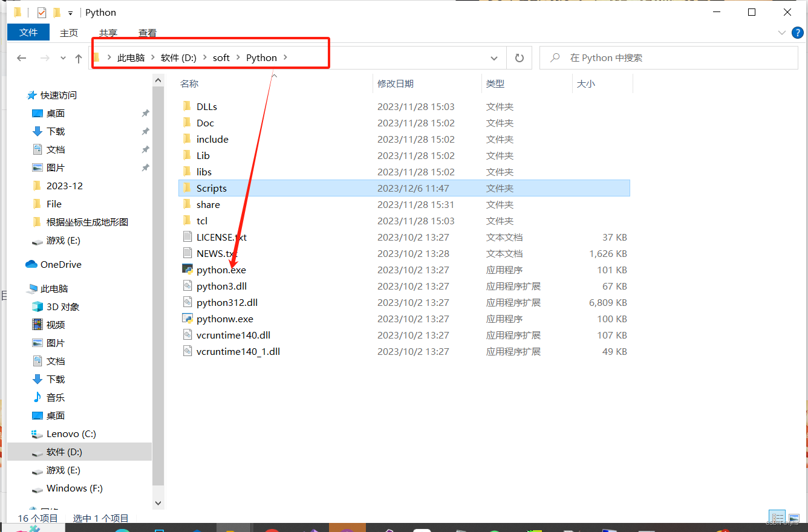808x532 pixels.
Task: Open 根据坐标生成地形图 folder in the sidebar
Action: point(87,222)
